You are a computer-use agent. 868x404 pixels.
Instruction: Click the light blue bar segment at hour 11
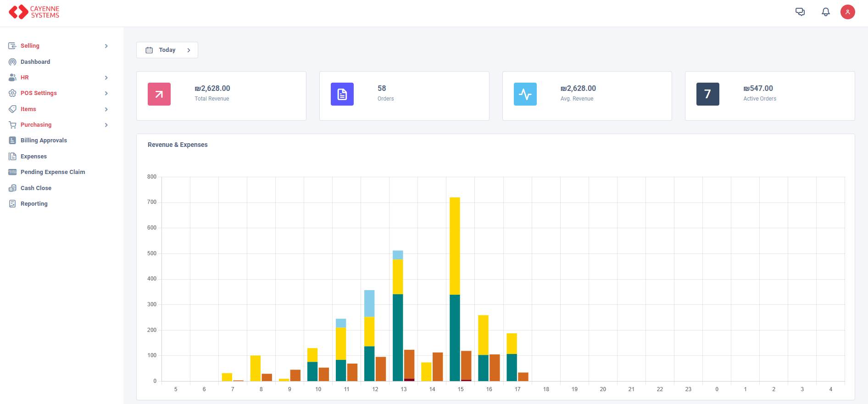(x=341, y=323)
